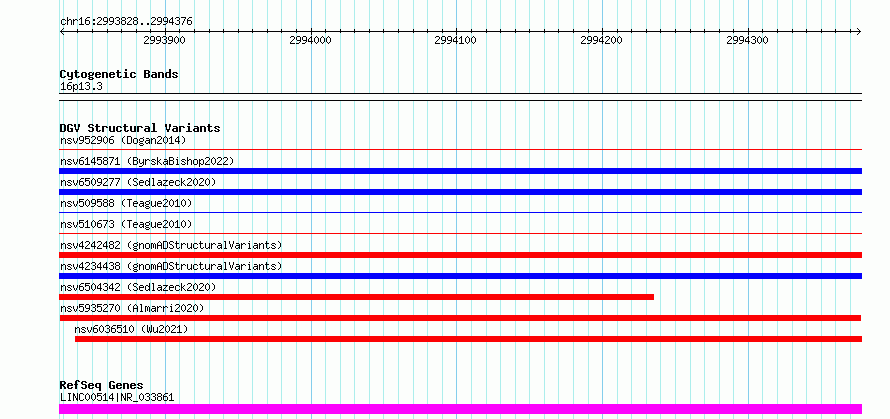Open the nsv6504342 (Sedlazeck2020) label
Viewport: 890px width, 419px height.
coord(138,287)
